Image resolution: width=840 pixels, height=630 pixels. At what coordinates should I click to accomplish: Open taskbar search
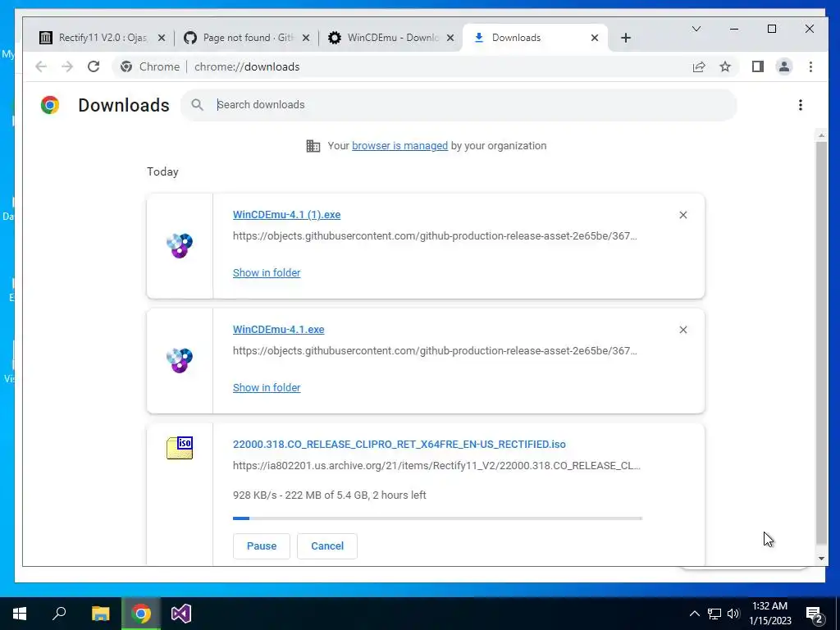pyautogui.click(x=59, y=614)
